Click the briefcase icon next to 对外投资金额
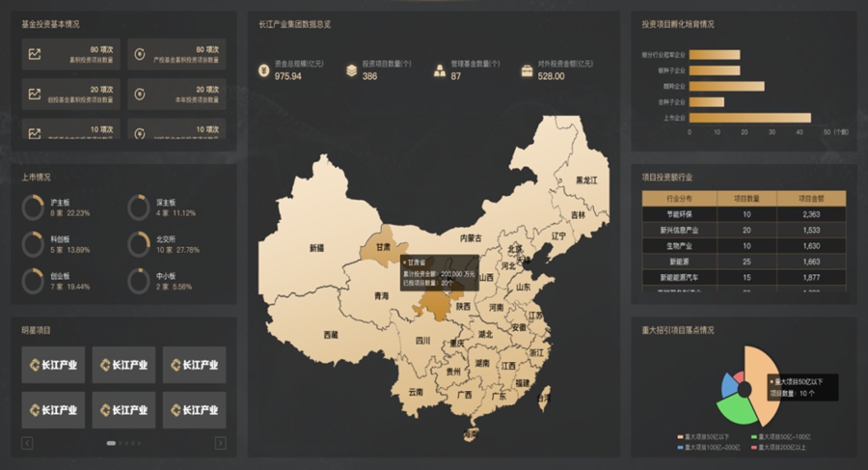The width and height of the screenshot is (868, 470). point(527,70)
